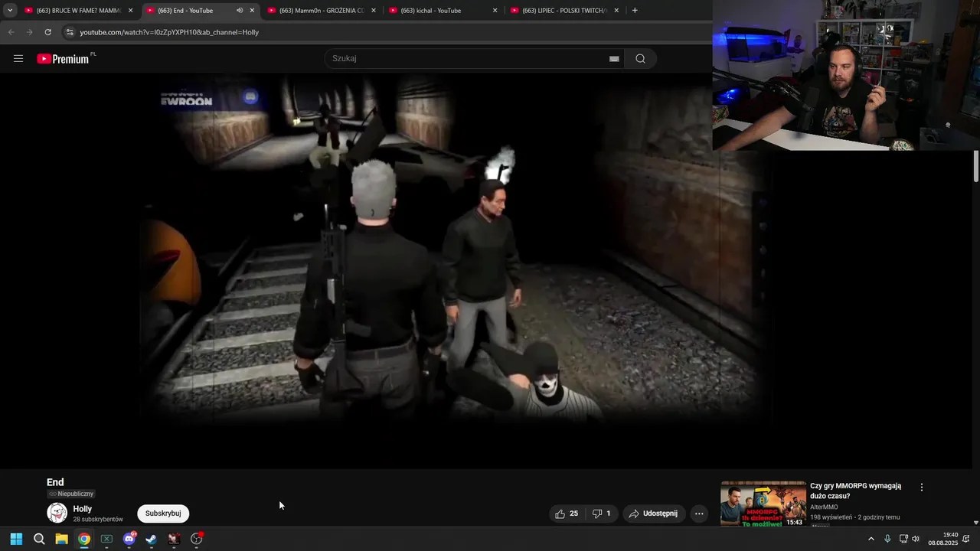Open the on-screen keyboard in search box
The image size is (980, 551).
pyautogui.click(x=614, y=59)
